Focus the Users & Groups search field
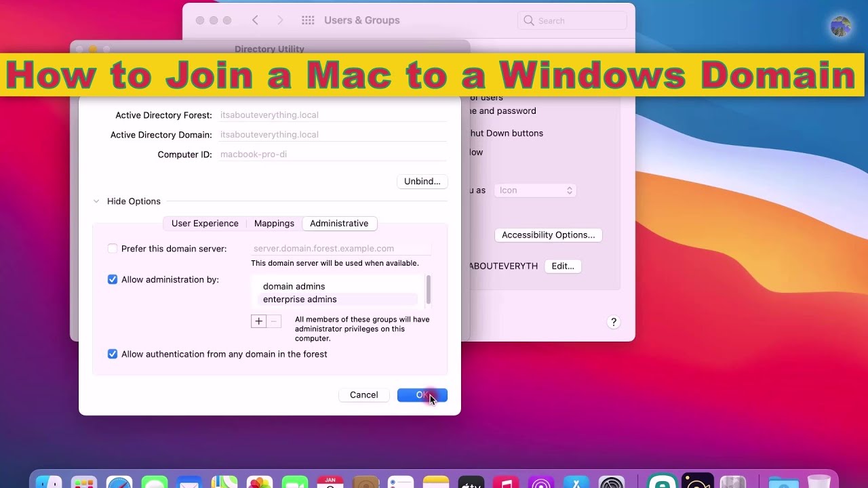Screen dimensions: 868x488 [x=572, y=21]
